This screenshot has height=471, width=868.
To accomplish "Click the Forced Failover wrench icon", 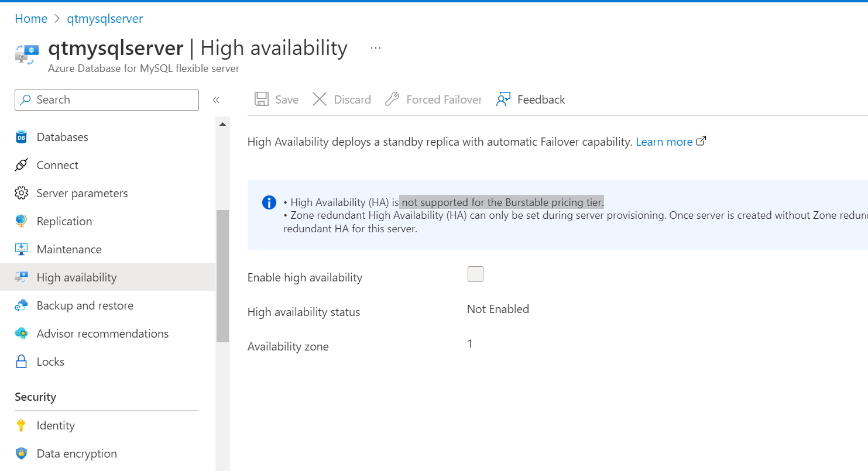I will [392, 99].
